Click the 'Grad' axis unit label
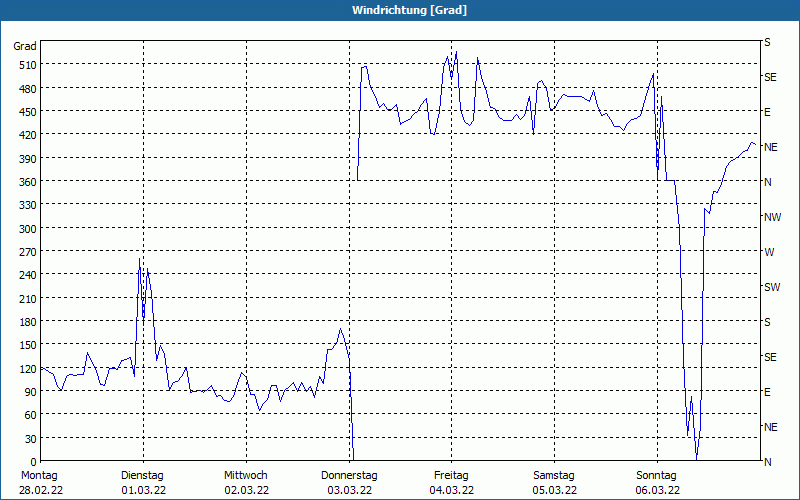This screenshot has height=500, width=800. pyautogui.click(x=25, y=46)
